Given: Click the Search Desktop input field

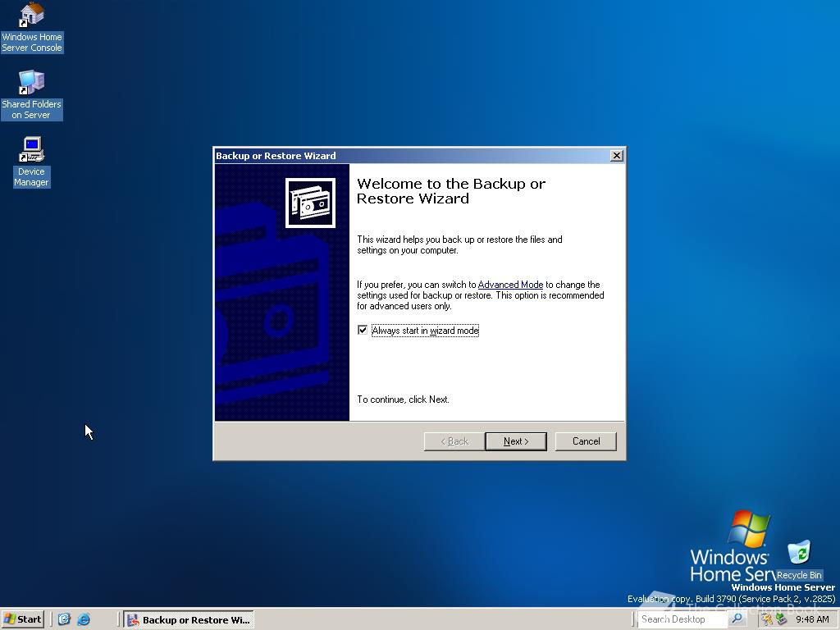Looking at the screenshot, I should point(683,619).
